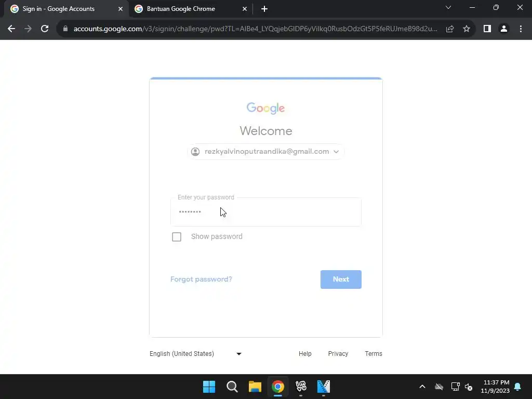Open the Chrome side panel
532x399 pixels.
point(487,29)
